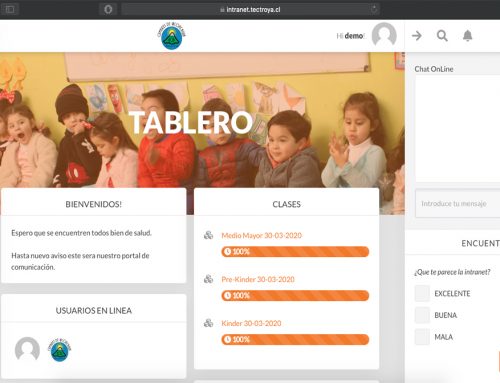Click the CLASES card heading

[287, 204]
